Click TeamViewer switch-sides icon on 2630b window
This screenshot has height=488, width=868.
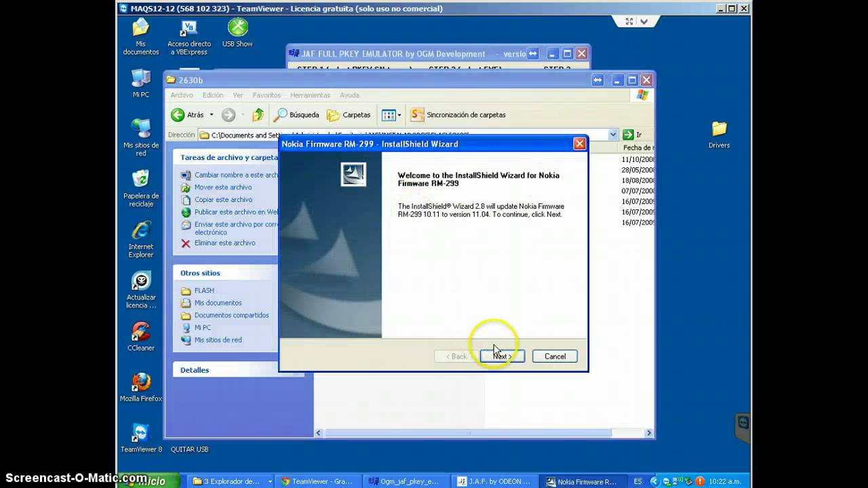597,80
